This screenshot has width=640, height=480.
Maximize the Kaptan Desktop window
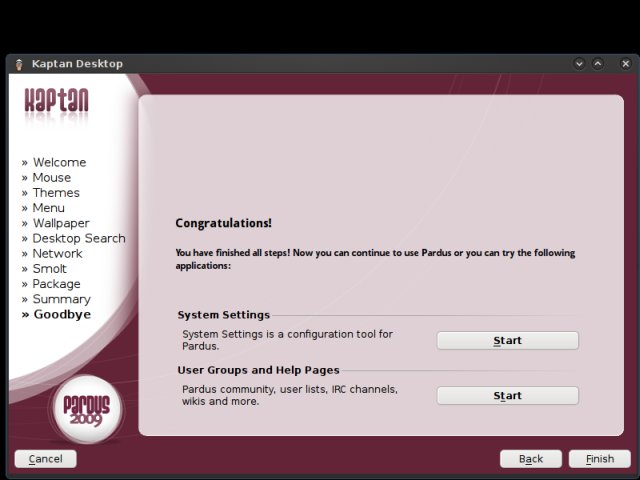tap(598, 64)
